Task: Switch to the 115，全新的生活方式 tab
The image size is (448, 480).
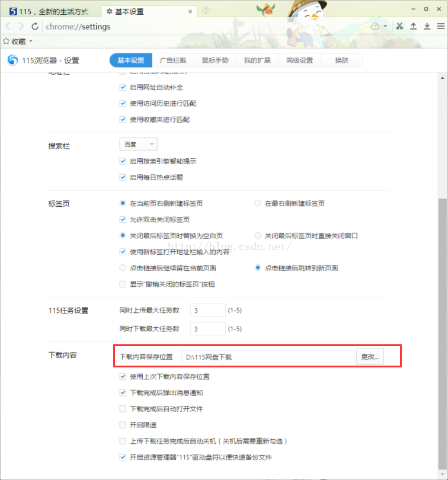Action: [49, 12]
